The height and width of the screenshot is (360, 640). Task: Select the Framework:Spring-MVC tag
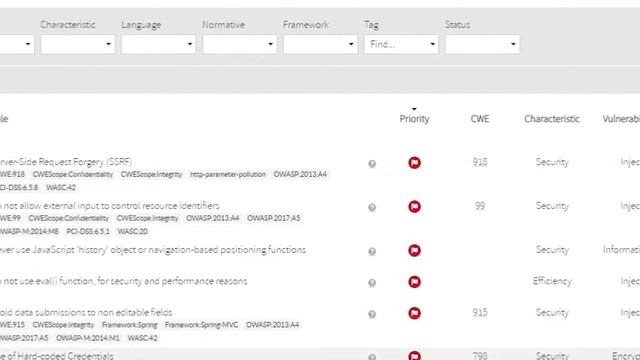click(202, 325)
